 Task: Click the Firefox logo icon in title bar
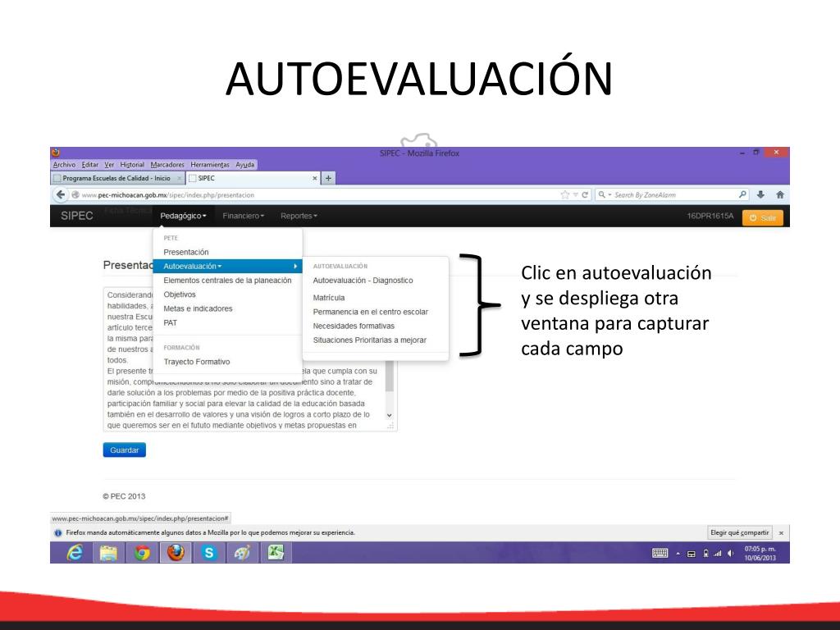(56, 153)
